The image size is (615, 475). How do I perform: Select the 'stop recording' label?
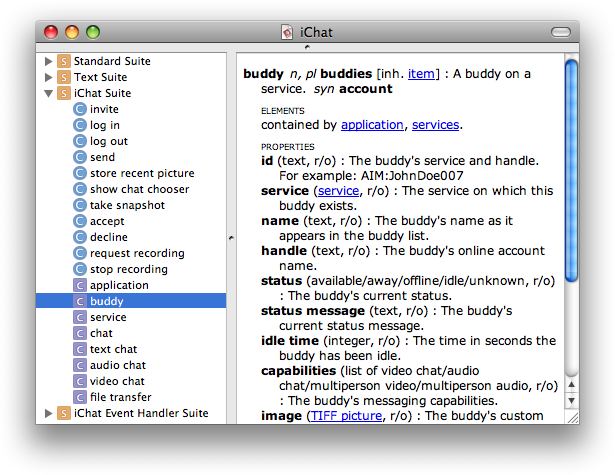click(129, 269)
